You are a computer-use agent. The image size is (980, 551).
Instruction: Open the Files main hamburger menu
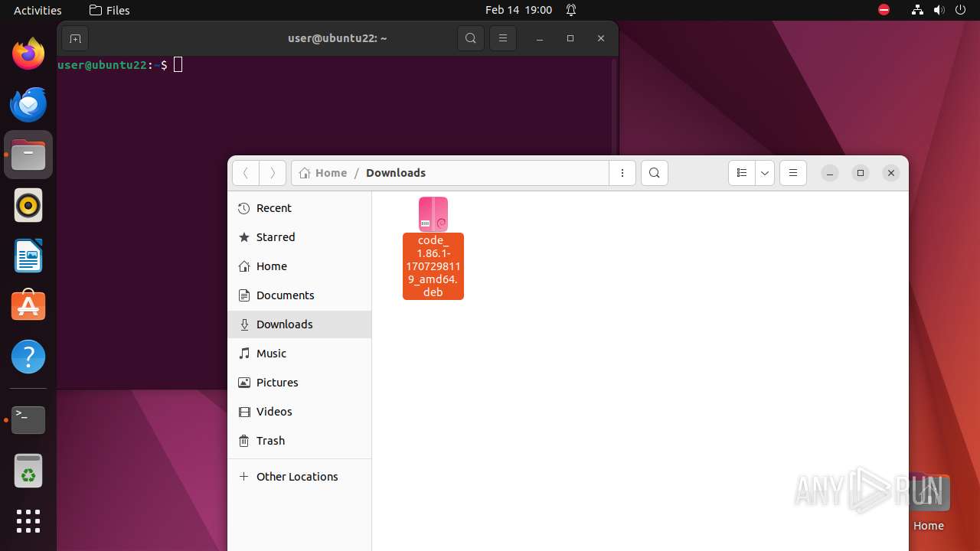point(793,173)
